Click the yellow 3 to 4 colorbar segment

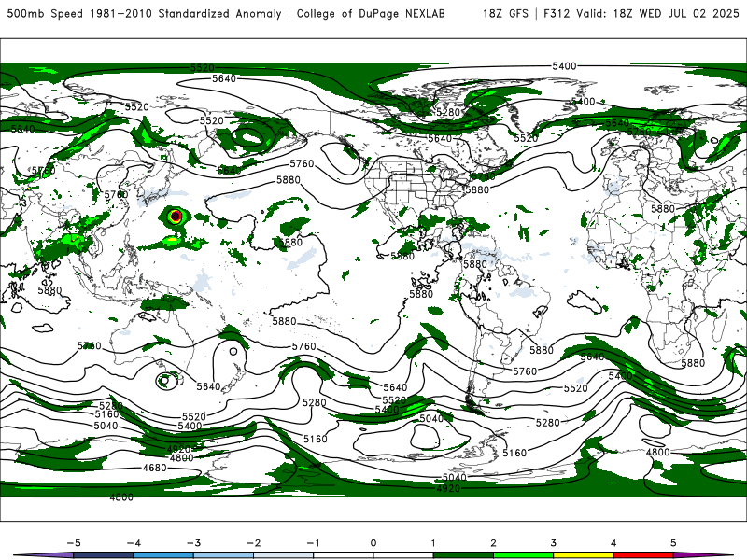[x=583, y=555]
